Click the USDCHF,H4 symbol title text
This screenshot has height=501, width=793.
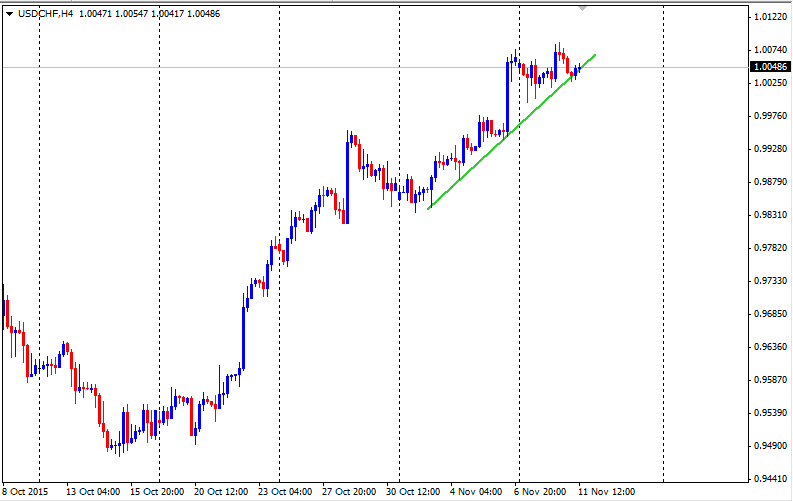tap(46, 14)
